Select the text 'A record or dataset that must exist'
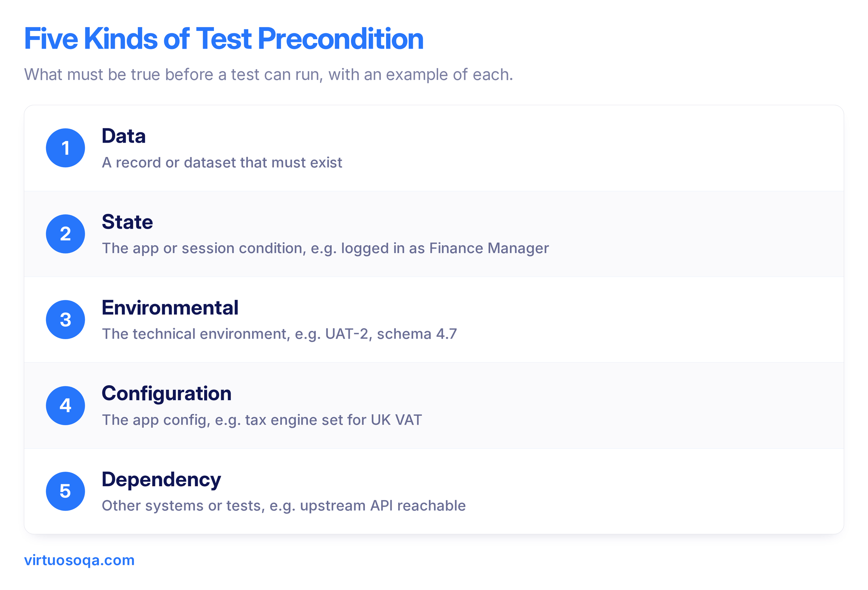Viewport: 868px width, 590px height. click(x=222, y=163)
